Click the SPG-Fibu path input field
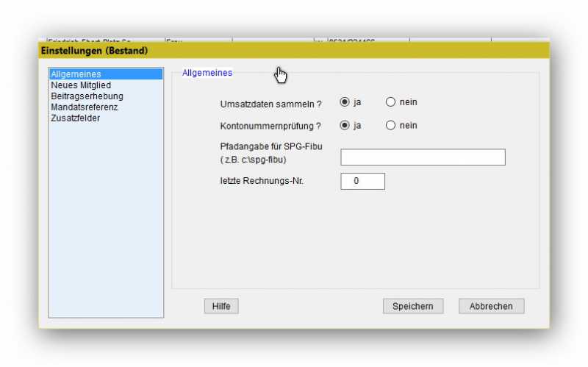588x367 pixels. (423, 157)
